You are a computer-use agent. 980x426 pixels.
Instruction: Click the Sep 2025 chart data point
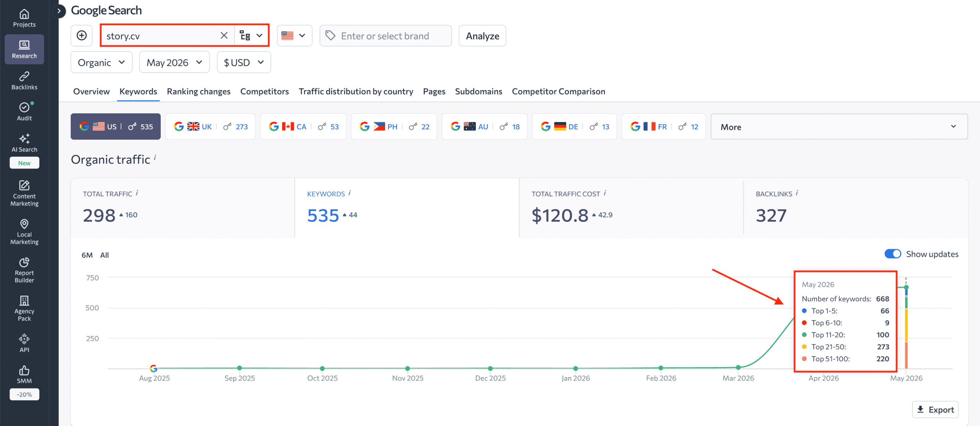click(240, 368)
